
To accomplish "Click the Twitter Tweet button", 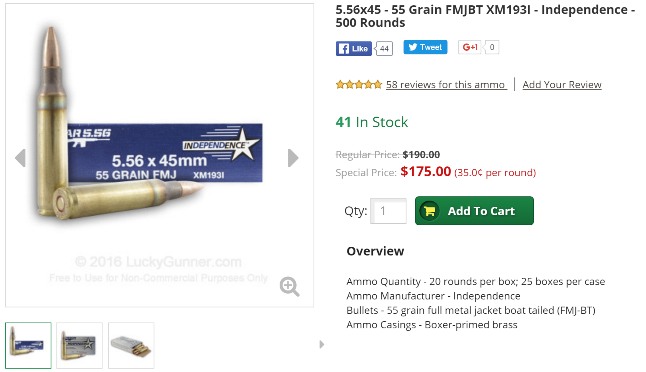I will pos(425,47).
